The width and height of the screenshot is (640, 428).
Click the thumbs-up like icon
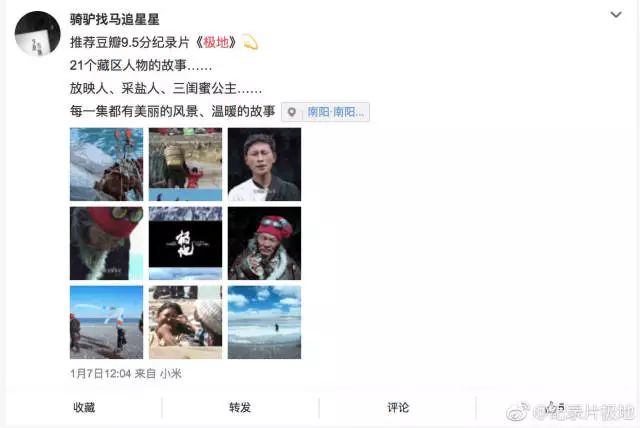tap(551, 407)
